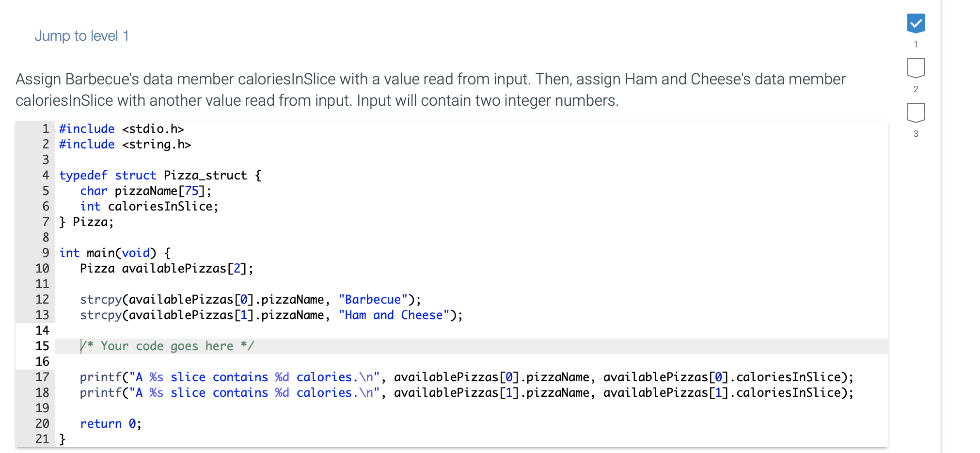Place cursor on the include stdio.h line
980x453 pixels.
click(121, 129)
